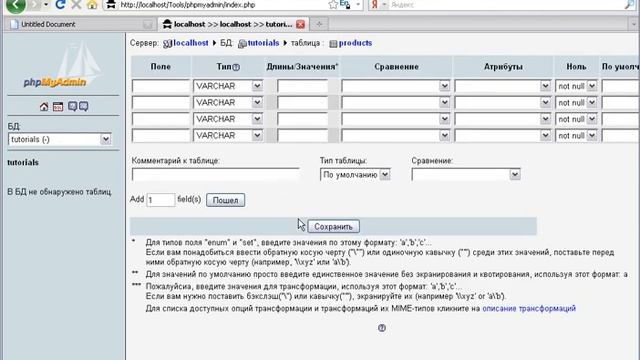Open third row Атрибуты dropdown
Viewport: 640px width, 360px height.
click(x=502, y=119)
